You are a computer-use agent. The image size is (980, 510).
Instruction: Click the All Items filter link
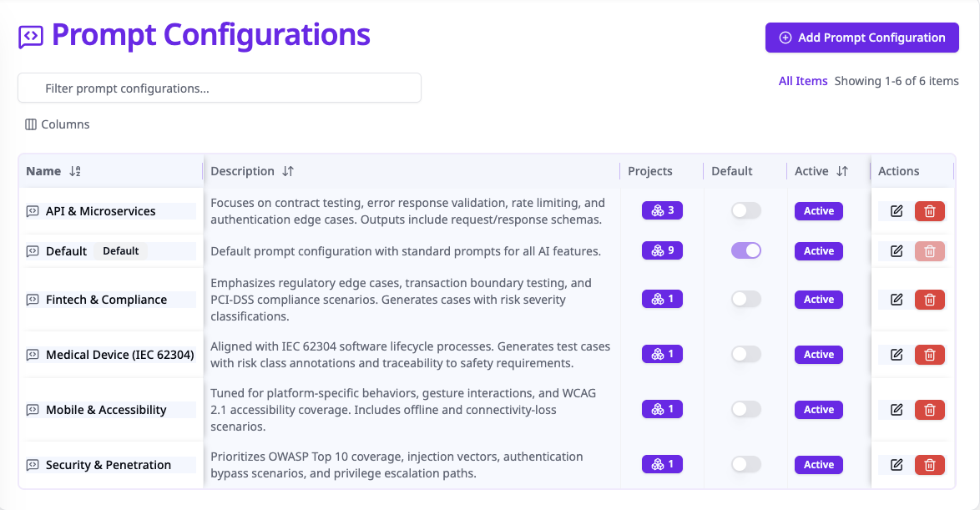[x=803, y=81]
